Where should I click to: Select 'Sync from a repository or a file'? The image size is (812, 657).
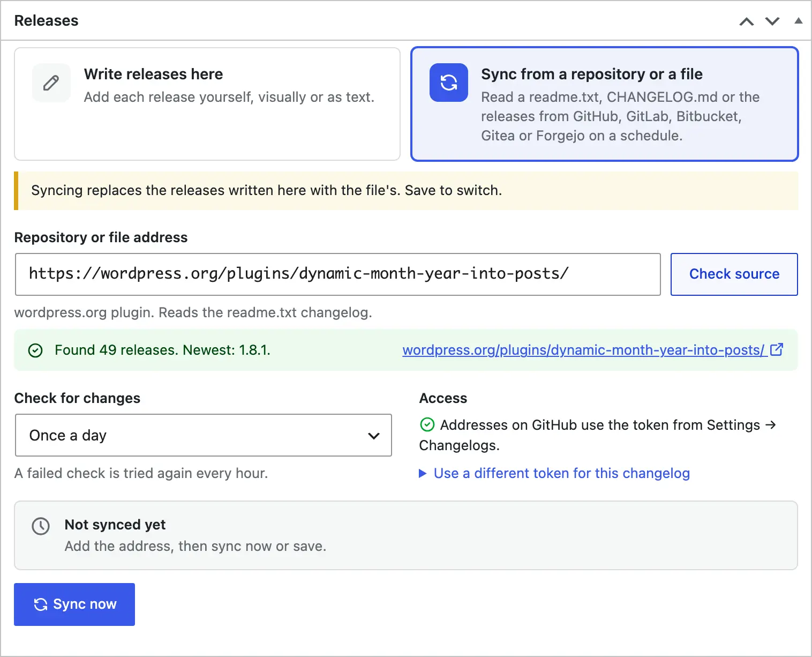[605, 104]
